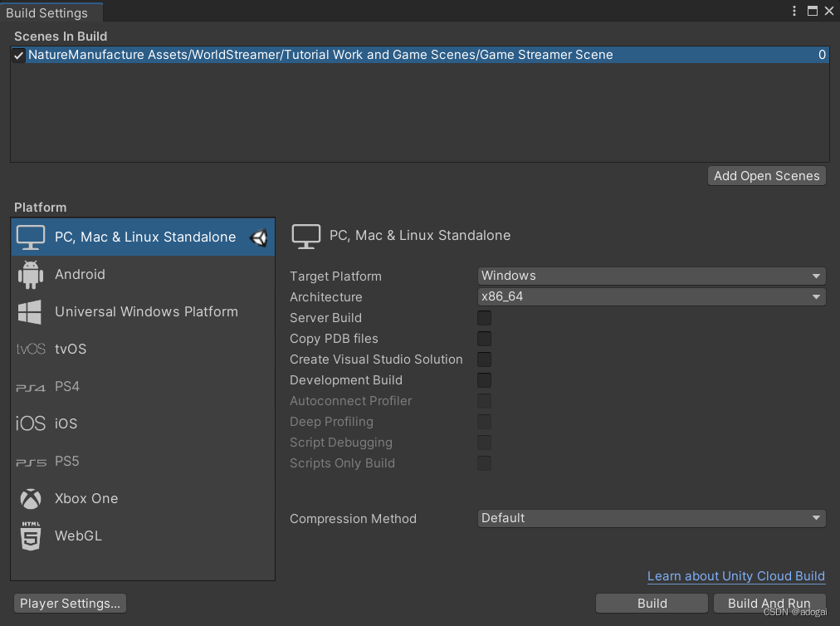Enable Copy PDB files checkbox
840x626 pixels.
(484, 339)
